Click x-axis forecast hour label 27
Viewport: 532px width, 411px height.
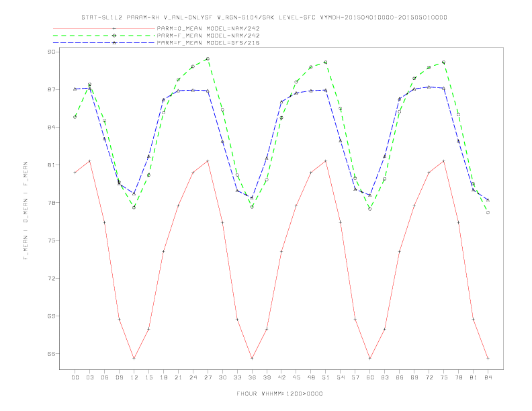208,377
